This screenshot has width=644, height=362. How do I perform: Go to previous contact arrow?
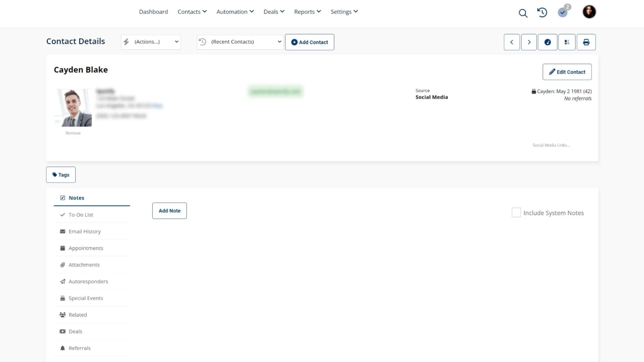(512, 42)
